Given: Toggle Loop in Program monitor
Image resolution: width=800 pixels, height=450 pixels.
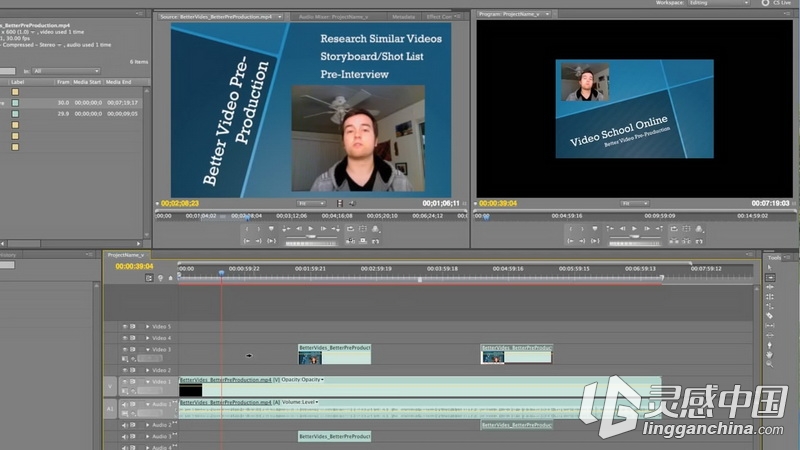Looking at the screenshot, I should 673,229.
